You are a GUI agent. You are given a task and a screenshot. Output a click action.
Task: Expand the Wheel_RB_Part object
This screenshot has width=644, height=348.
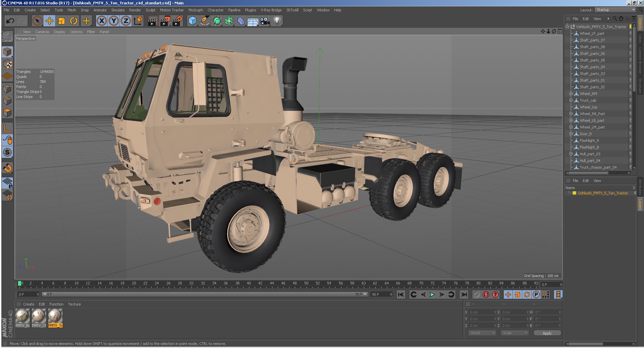click(x=571, y=114)
